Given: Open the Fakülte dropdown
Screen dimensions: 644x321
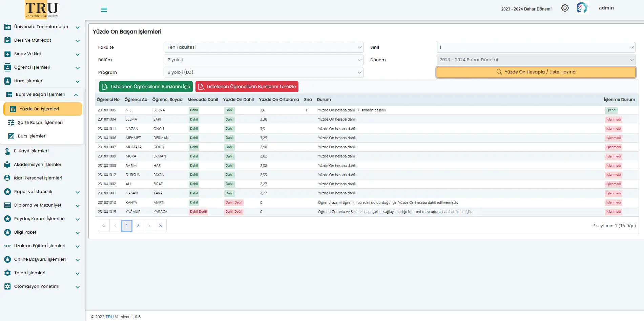Looking at the screenshot, I should [264, 47].
